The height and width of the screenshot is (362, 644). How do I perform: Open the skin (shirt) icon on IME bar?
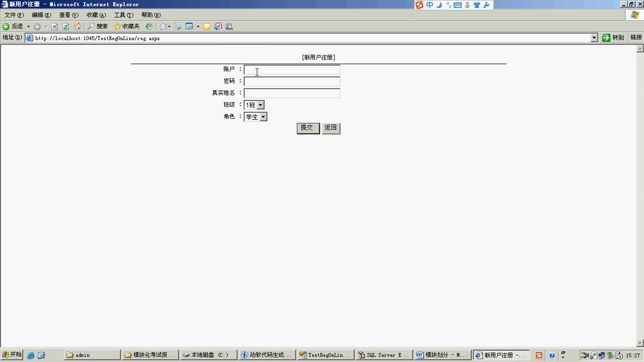click(476, 5)
